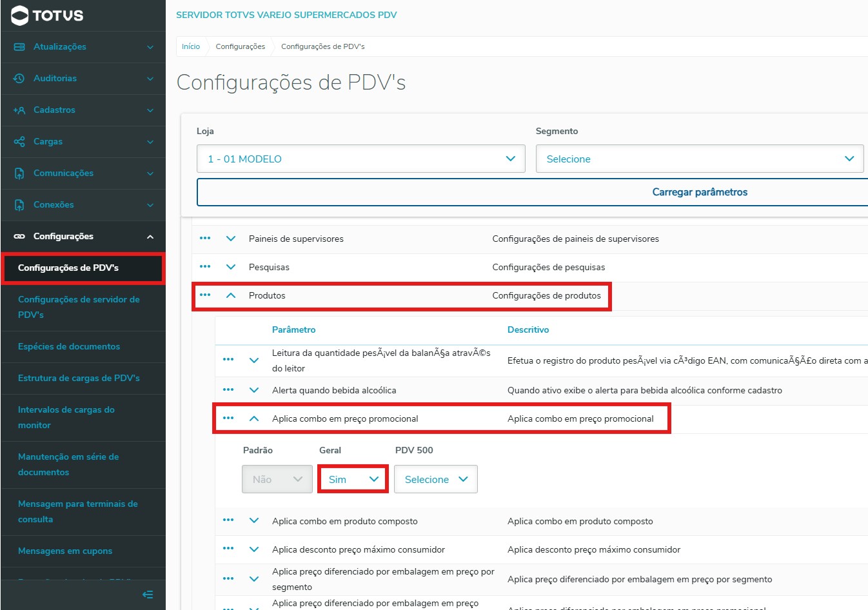Expand Aplica preço diferenciado por segmento parameter
Screen dimensions: 868x610
pos(254,579)
